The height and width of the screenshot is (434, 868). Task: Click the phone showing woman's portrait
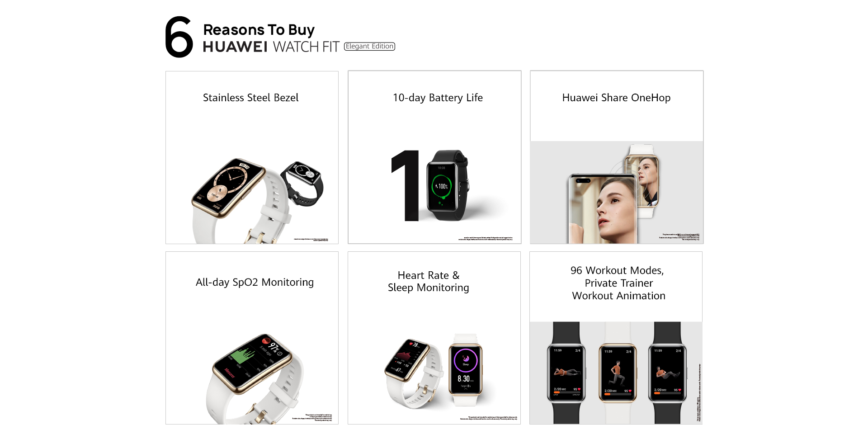coord(602,209)
